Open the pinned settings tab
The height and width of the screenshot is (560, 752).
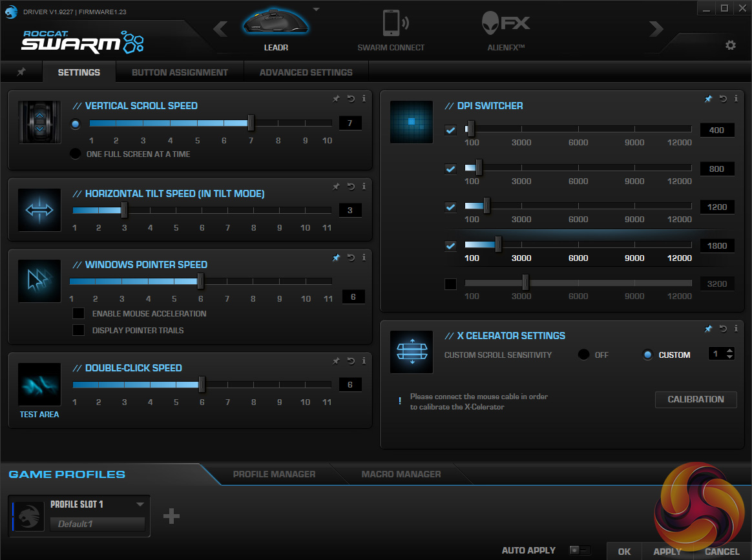click(x=21, y=72)
